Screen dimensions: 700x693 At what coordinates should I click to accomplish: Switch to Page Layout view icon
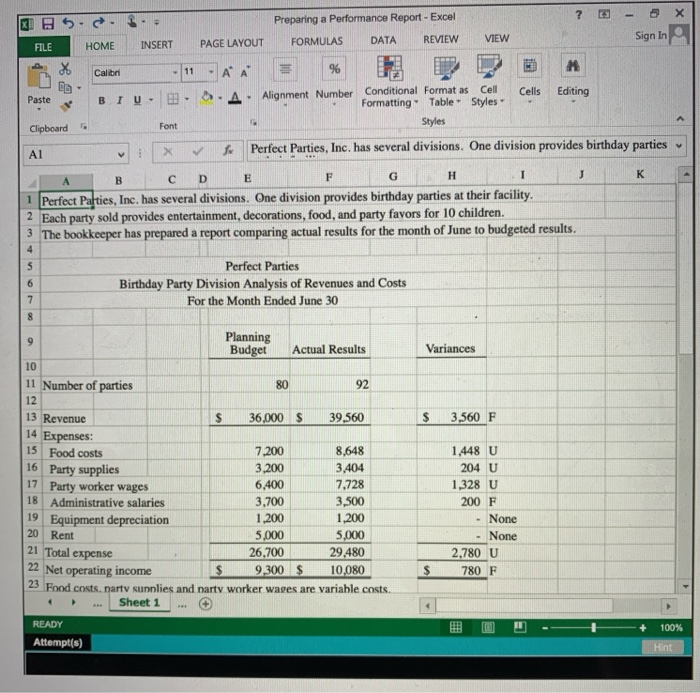coord(488,627)
